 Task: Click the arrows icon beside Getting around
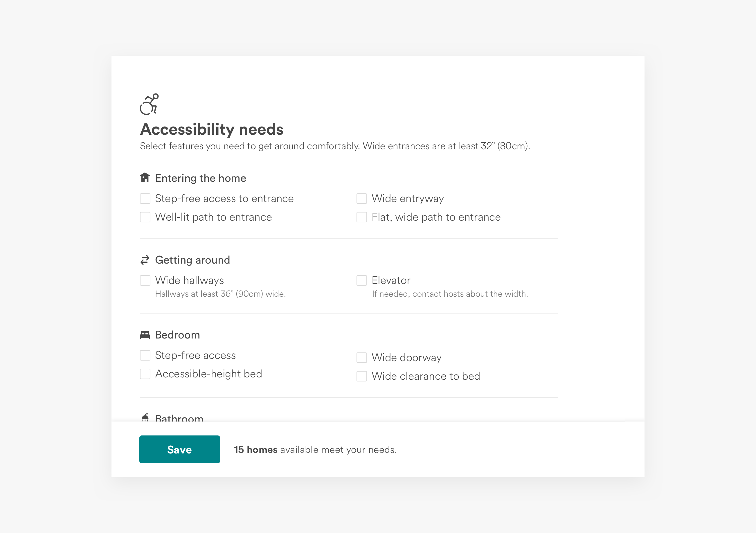coord(145,260)
